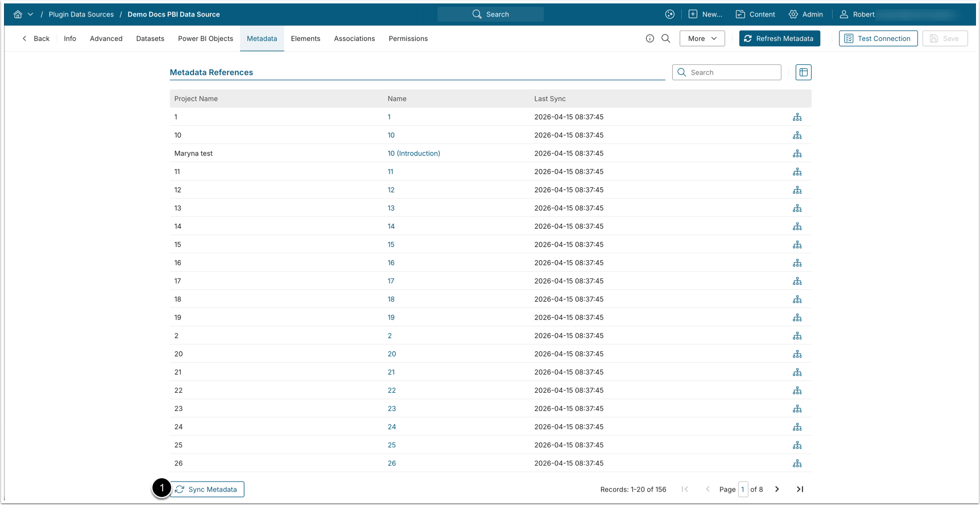Go to the next page of records
Image resolution: width=980 pixels, height=505 pixels.
click(x=777, y=489)
